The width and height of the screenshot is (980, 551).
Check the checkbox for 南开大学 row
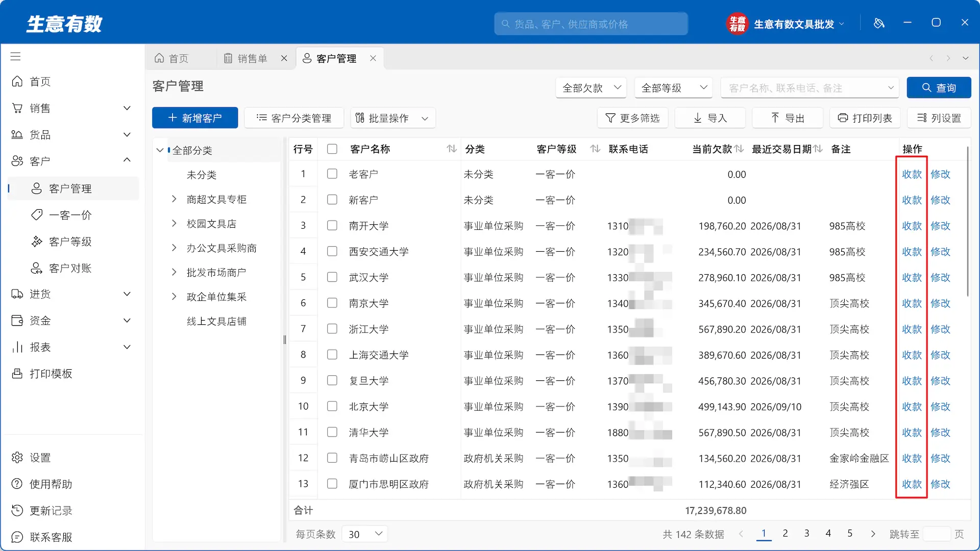pos(332,226)
